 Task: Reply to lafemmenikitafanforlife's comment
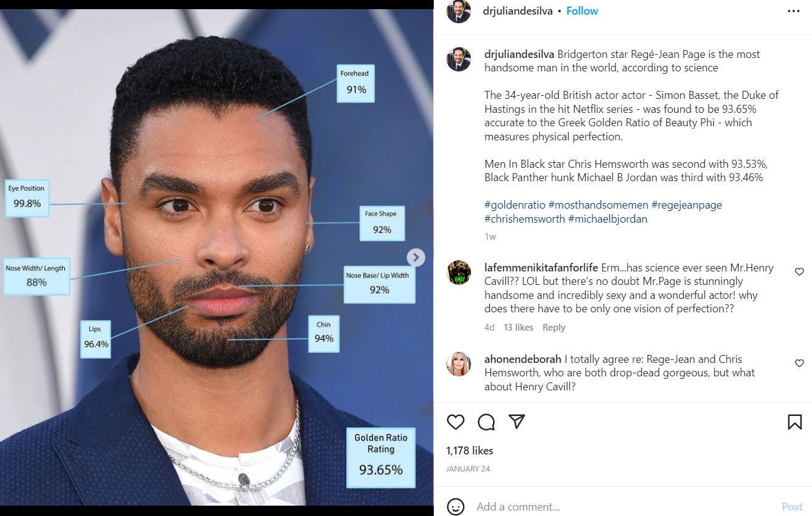(554, 328)
